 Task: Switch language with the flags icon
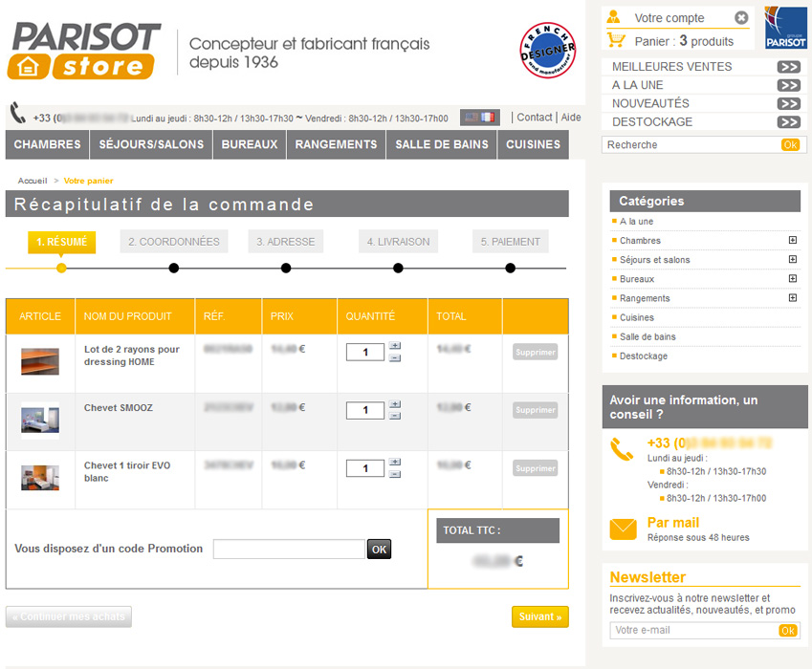pyautogui.click(x=480, y=118)
